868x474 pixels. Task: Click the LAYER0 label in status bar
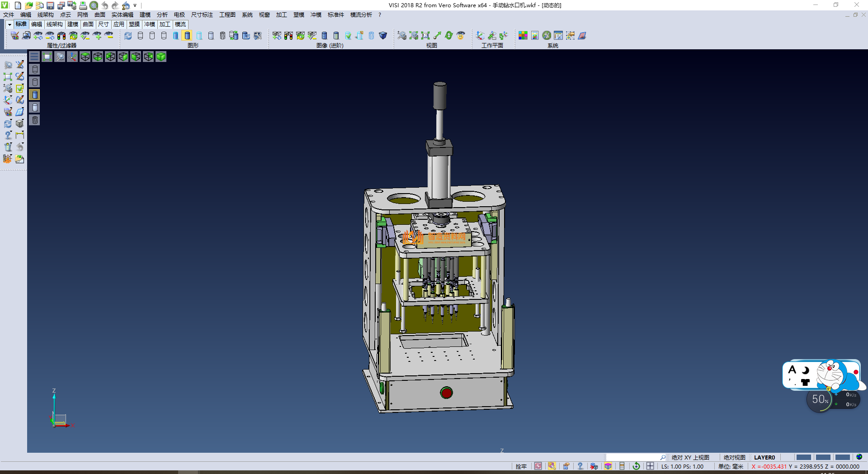point(764,457)
